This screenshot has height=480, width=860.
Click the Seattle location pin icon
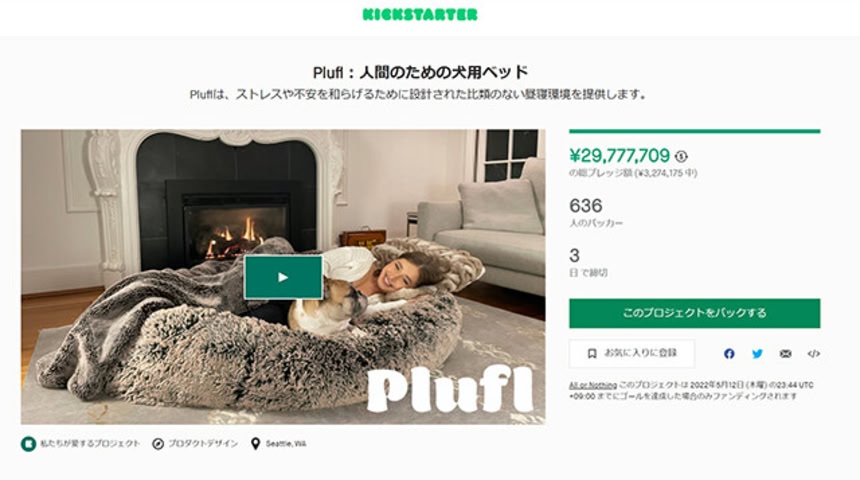pos(255,444)
